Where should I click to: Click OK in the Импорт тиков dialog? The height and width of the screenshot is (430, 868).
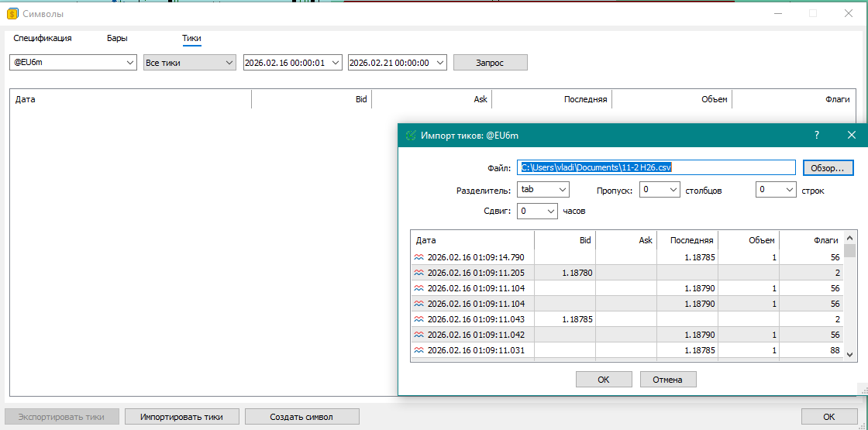pyautogui.click(x=604, y=380)
